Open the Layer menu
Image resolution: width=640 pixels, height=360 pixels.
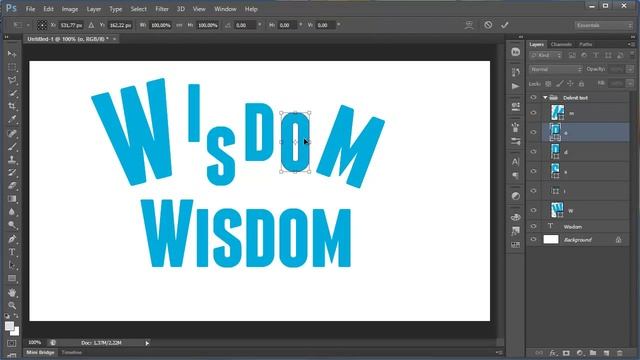pos(93,9)
